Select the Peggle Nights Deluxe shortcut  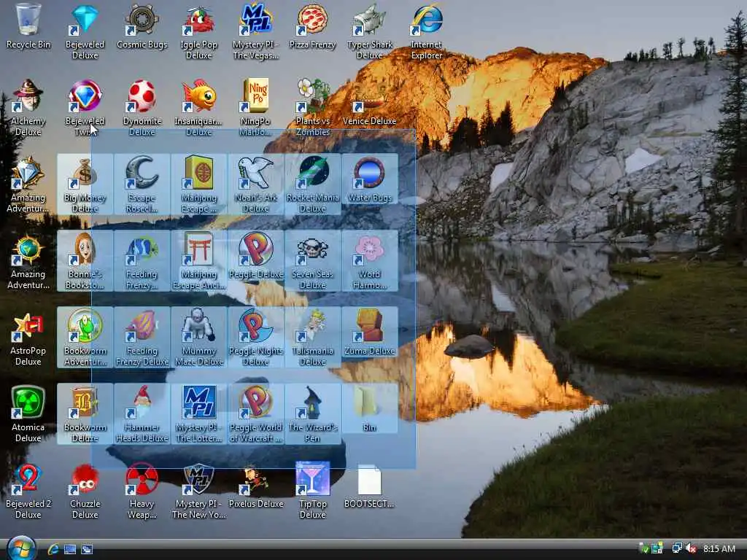click(255, 337)
